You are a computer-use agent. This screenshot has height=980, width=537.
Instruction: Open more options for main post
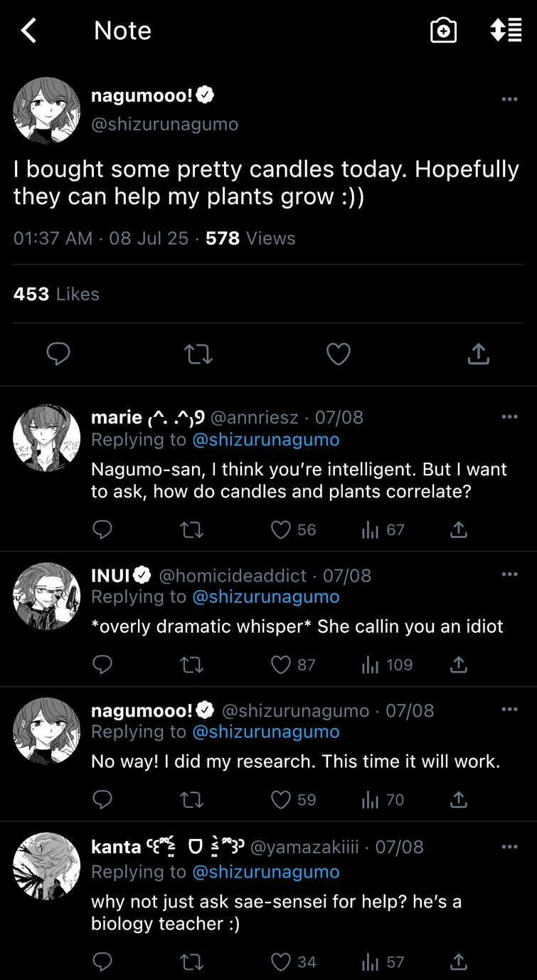click(509, 99)
